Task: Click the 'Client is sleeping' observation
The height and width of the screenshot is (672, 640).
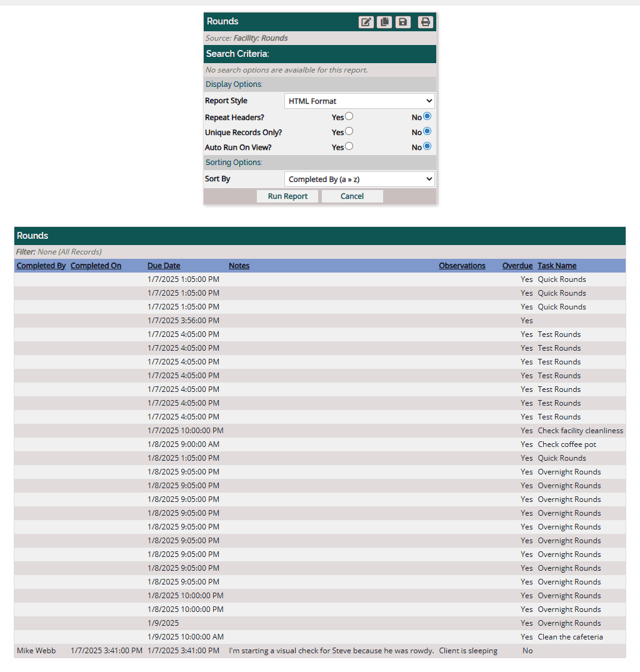Action: 468,651
